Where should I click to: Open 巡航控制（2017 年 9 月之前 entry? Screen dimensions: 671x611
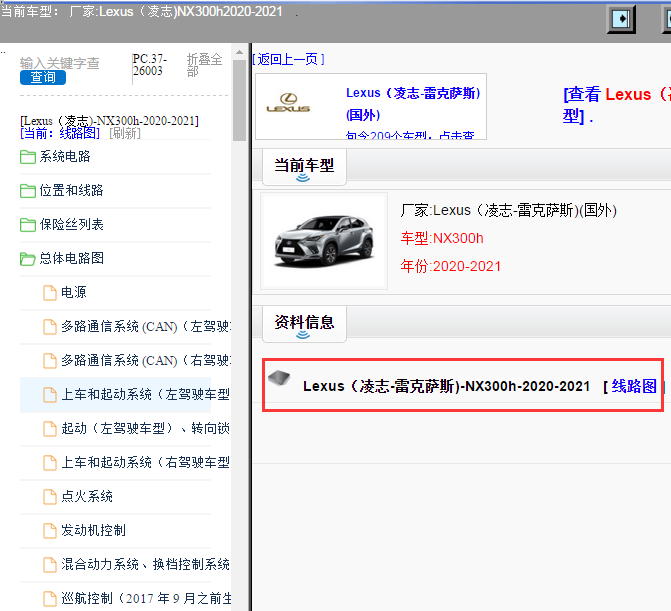click(x=146, y=598)
